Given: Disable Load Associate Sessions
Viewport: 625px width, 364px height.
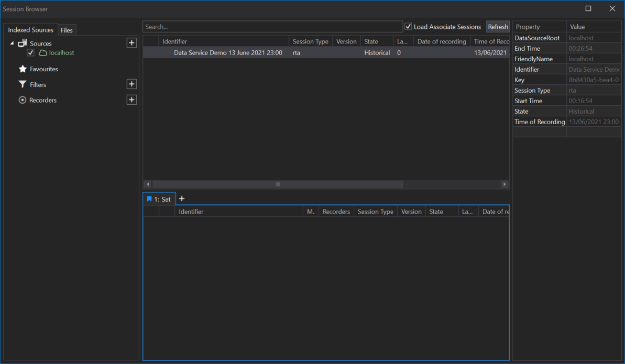Looking at the screenshot, I should [x=408, y=27].
